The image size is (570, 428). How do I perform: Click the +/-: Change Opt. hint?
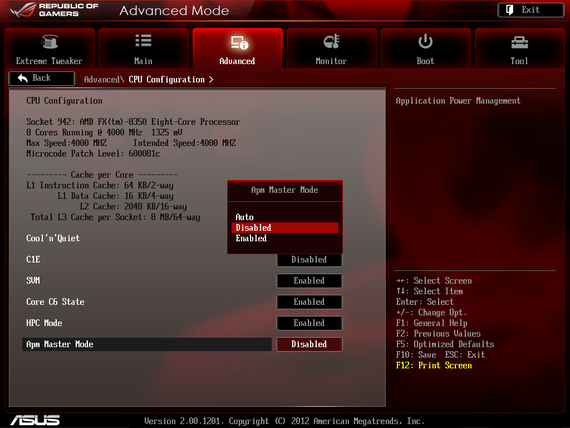coord(431,312)
